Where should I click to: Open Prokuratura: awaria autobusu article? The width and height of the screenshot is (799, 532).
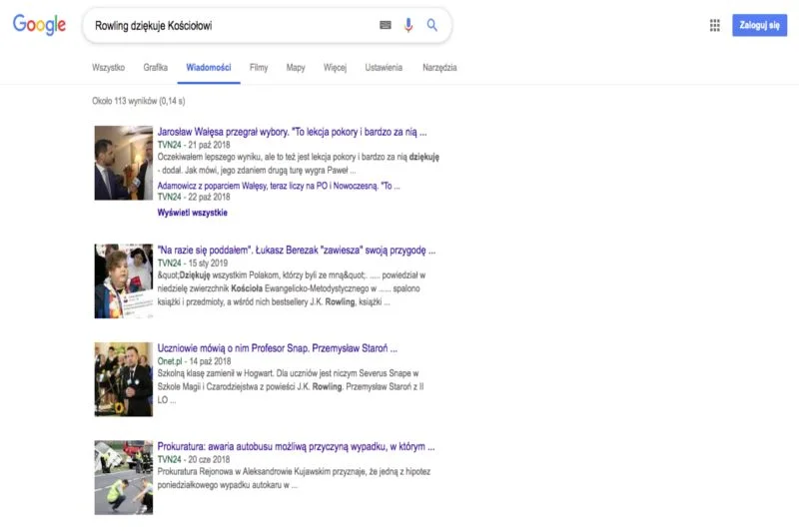click(296, 446)
